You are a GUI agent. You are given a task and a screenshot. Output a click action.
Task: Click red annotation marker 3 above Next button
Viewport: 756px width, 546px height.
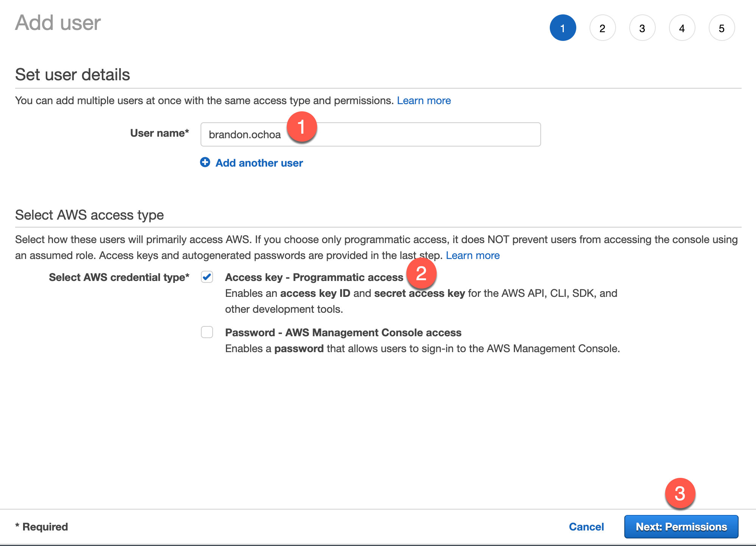681,494
